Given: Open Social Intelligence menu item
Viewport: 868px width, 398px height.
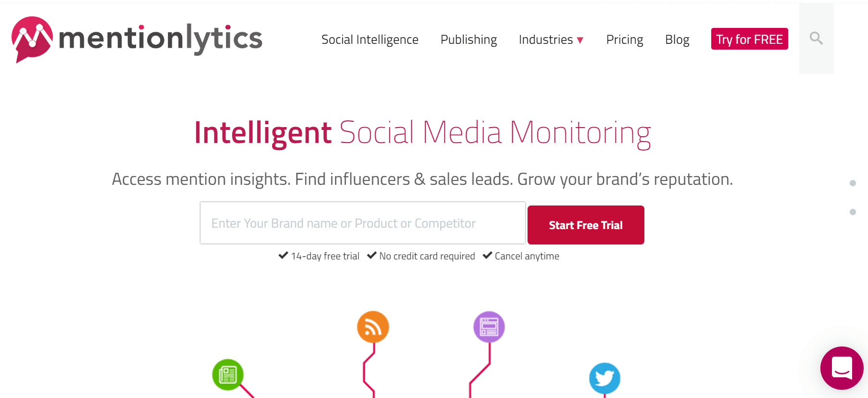Looking at the screenshot, I should pyautogui.click(x=370, y=39).
